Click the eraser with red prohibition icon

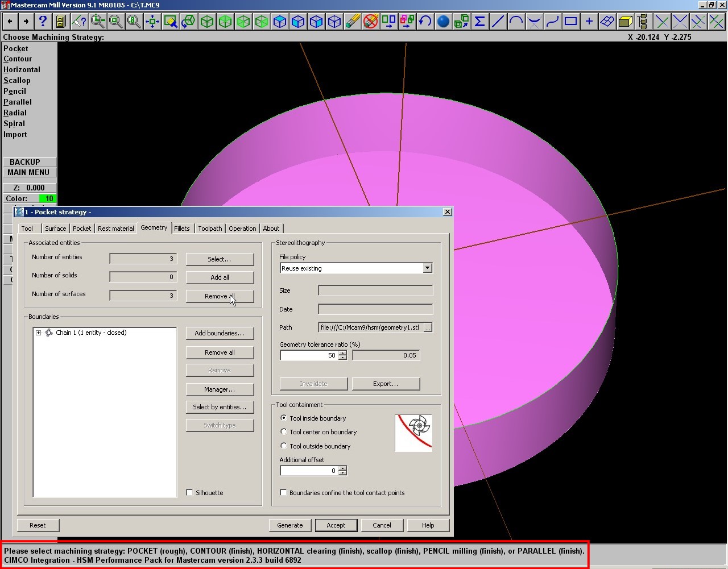click(370, 22)
